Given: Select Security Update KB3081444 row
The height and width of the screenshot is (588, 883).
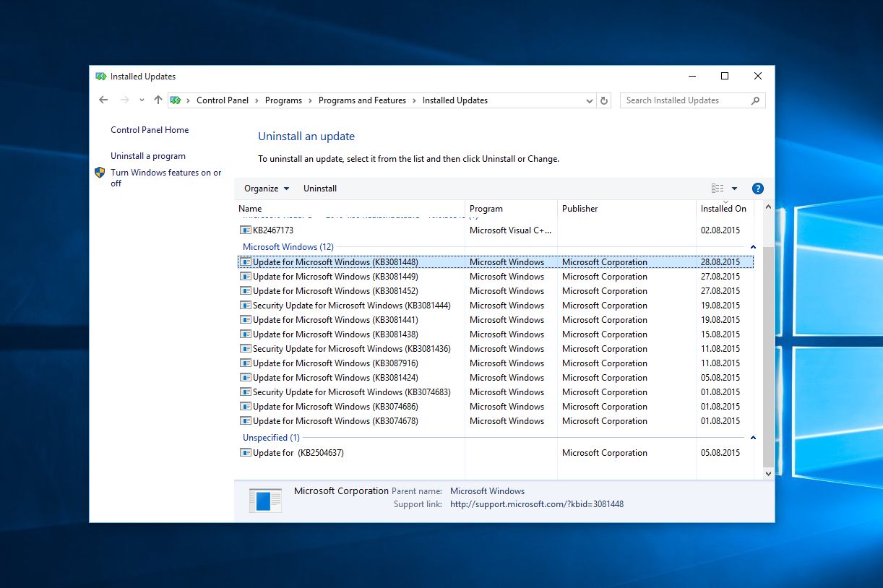Looking at the screenshot, I should pyautogui.click(x=351, y=306).
